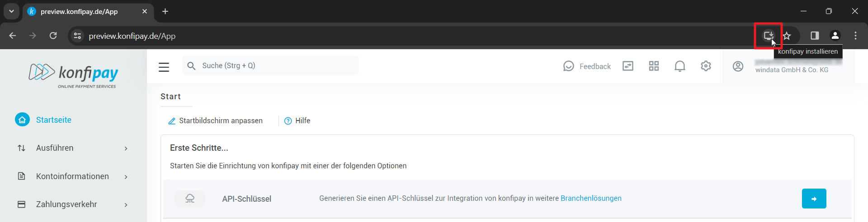868x222 pixels.
Task: Bookmark this page with the star icon
Action: pyautogui.click(x=787, y=36)
